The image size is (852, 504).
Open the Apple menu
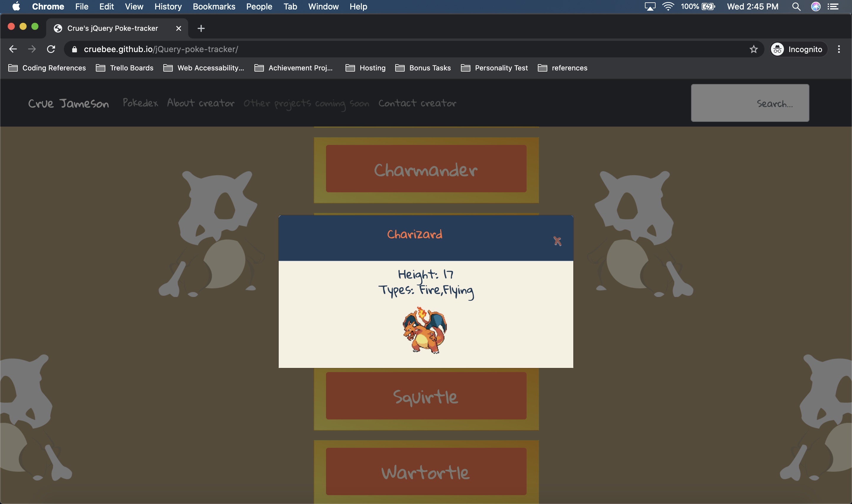(x=16, y=7)
